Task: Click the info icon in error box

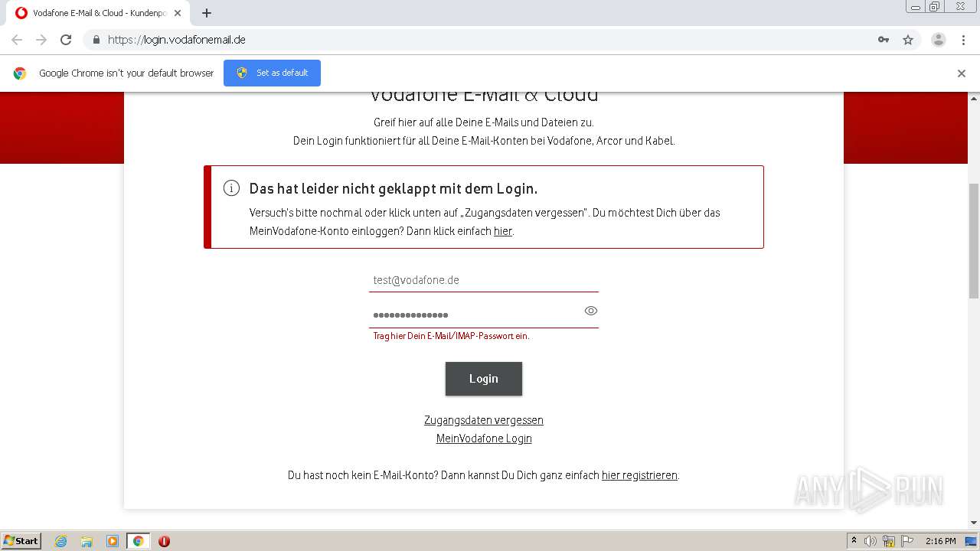Action: 231,188
